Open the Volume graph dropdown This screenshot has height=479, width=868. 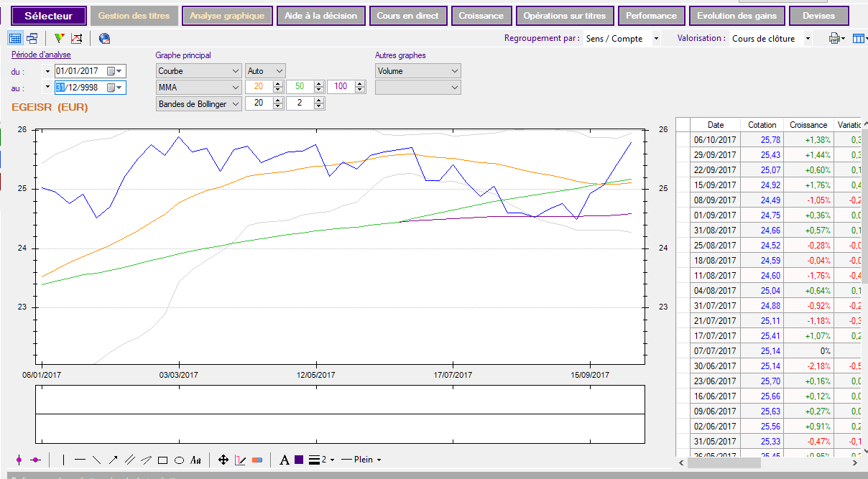tap(418, 71)
